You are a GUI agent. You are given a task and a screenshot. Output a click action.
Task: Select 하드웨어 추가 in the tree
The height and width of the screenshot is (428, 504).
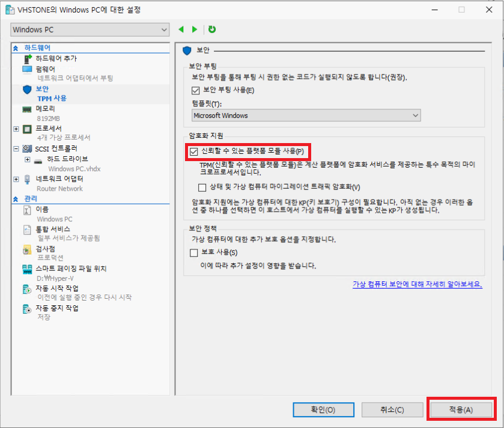(56, 58)
